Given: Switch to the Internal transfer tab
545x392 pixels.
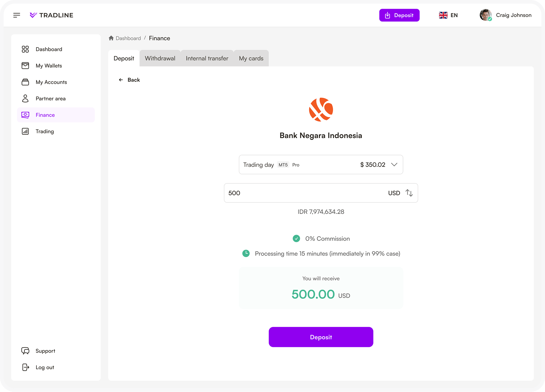Looking at the screenshot, I should [207, 58].
